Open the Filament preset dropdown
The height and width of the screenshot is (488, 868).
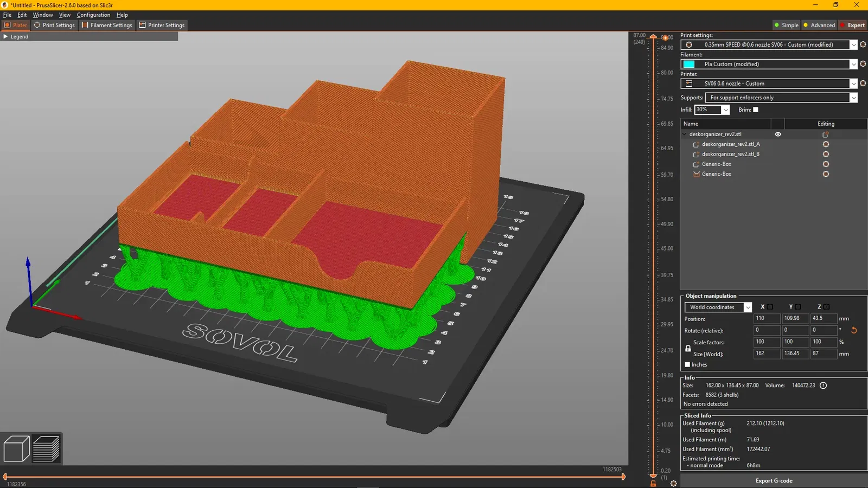853,65
